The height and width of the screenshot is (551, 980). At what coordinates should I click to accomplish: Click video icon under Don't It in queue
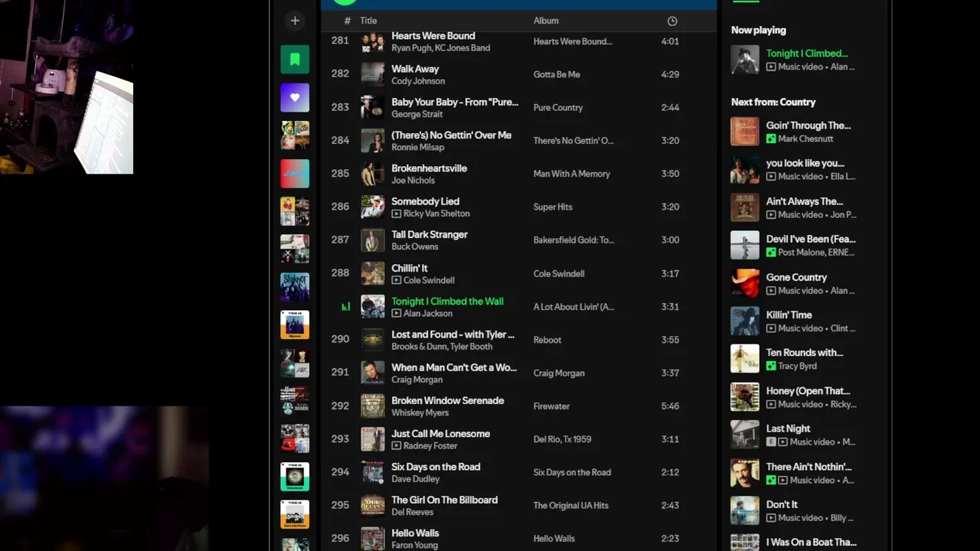(x=771, y=517)
